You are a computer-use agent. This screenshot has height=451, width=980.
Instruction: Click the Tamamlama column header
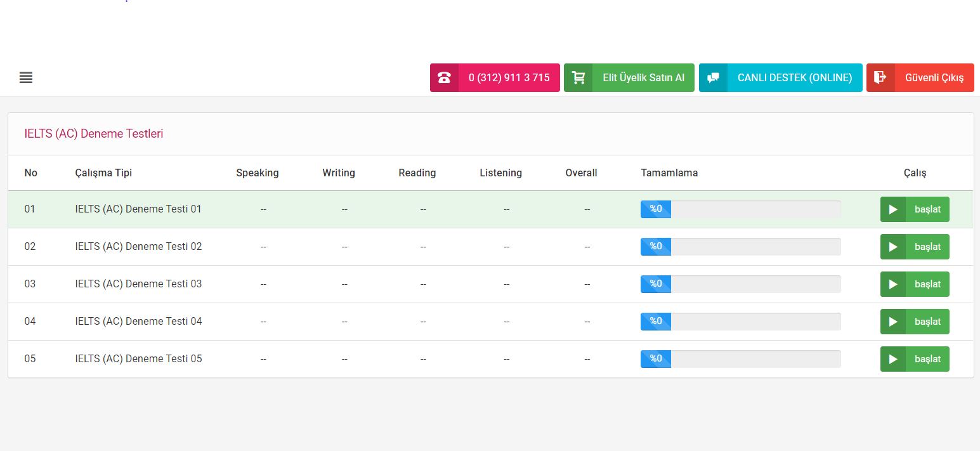(669, 173)
